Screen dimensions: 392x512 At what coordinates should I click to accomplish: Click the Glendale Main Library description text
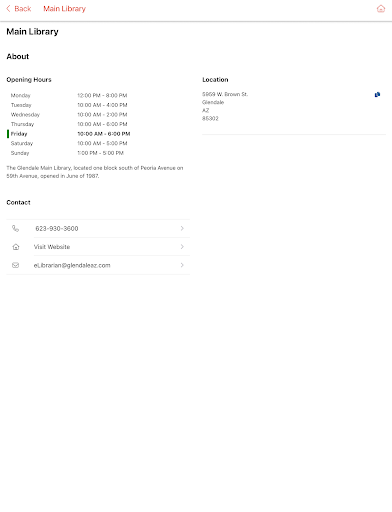click(x=95, y=172)
